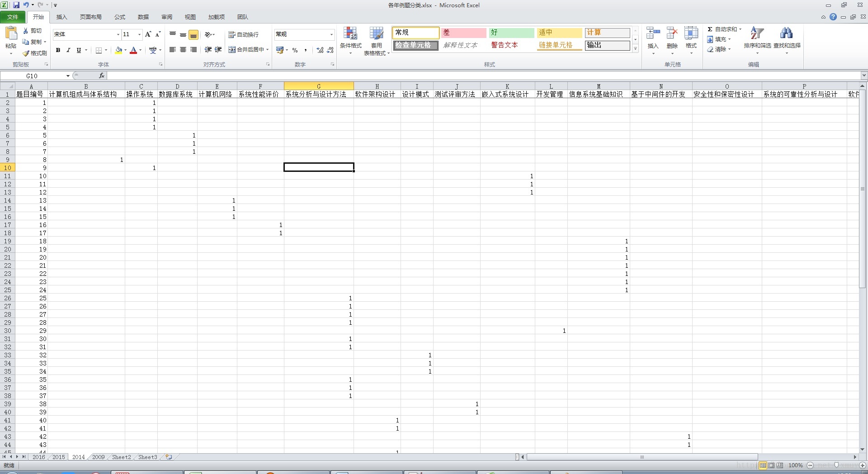Switch to Data (数据) tab

pyautogui.click(x=143, y=17)
